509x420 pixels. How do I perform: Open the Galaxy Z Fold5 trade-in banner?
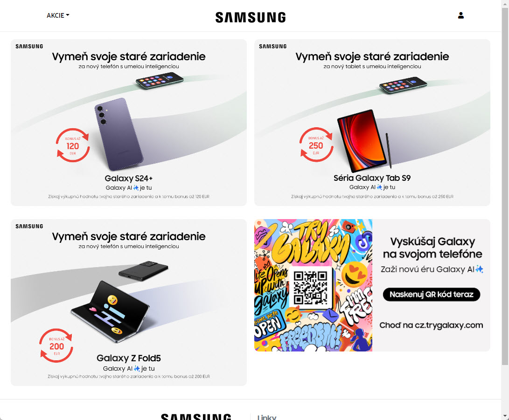(x=129, y=302)
